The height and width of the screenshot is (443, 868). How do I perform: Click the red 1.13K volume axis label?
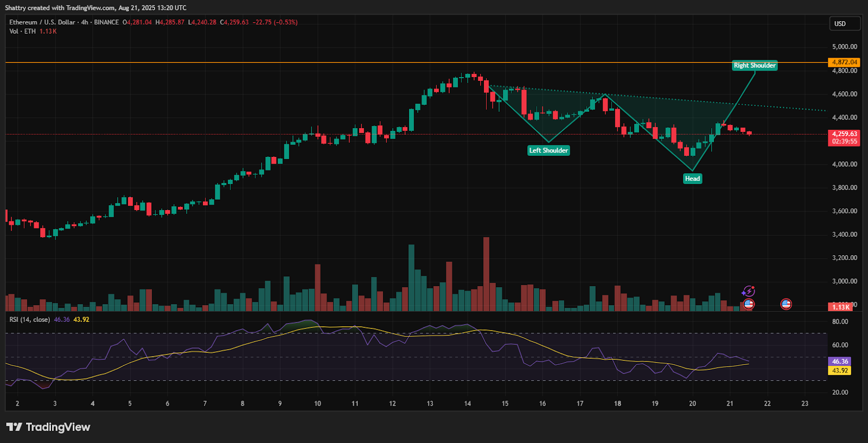(841, 307)
